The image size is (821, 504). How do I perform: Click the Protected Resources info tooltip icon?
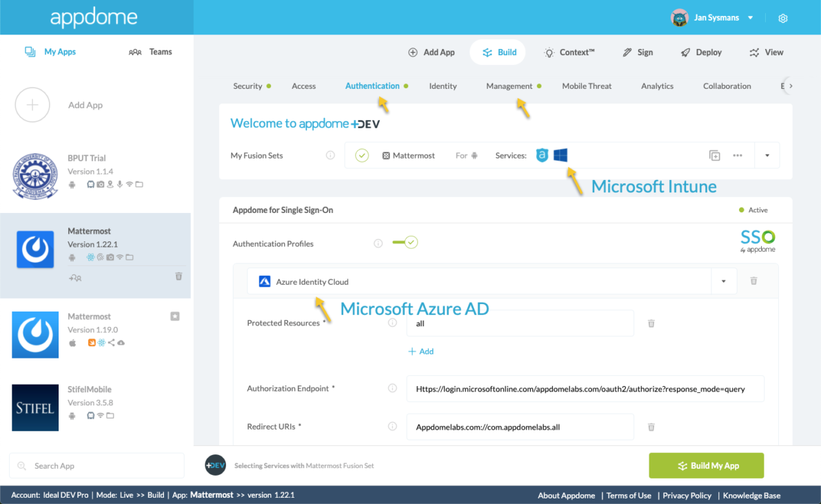392,322
